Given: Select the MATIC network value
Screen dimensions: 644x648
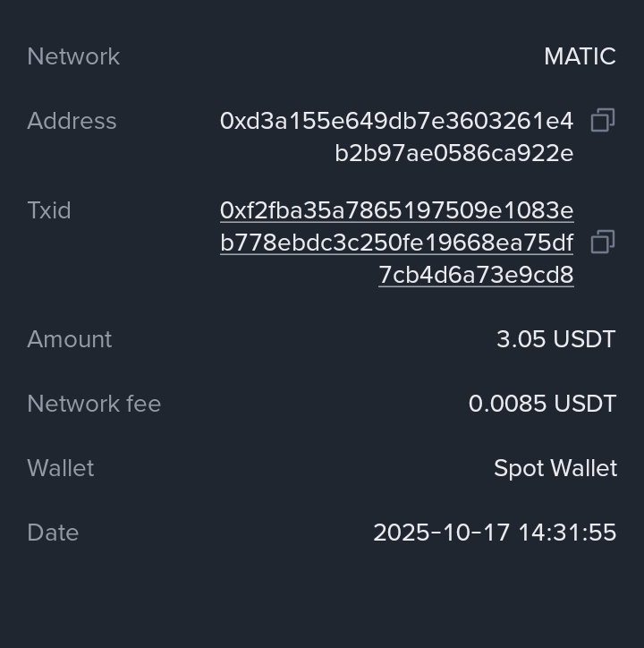Looking at the screenshot, I should pos(580,56).
